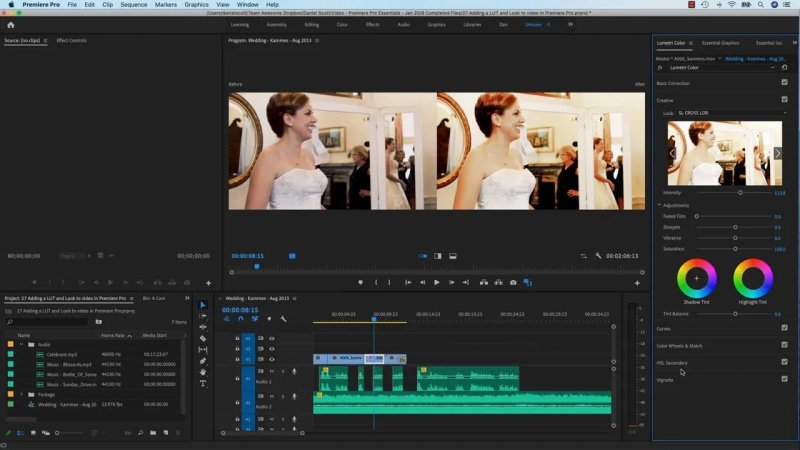Collapse the Adjustments section
The width and height of the screenshot is (800, 450).
pos(659,205)
